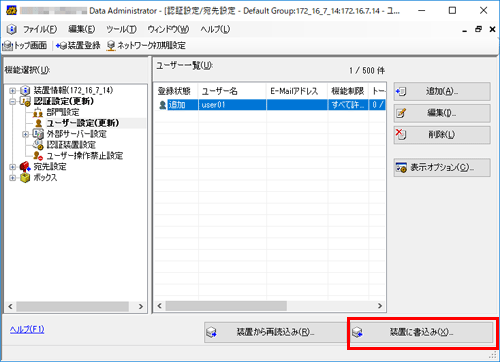Click the ユーザー設定 person icon
This screenshot has width=500, height=362.
(x=39, y=123)
